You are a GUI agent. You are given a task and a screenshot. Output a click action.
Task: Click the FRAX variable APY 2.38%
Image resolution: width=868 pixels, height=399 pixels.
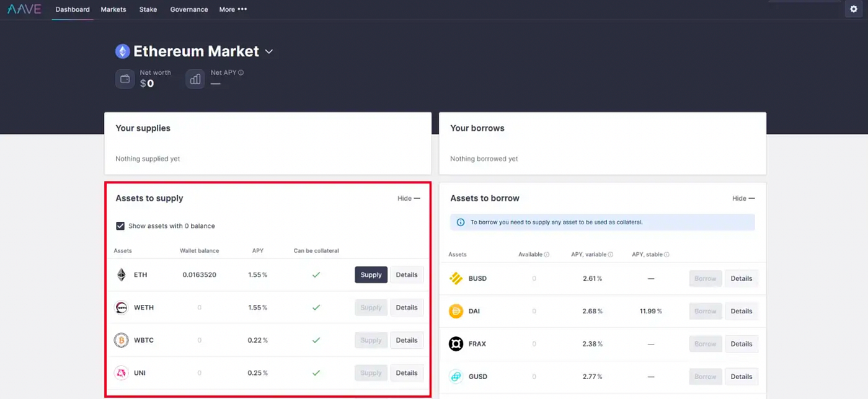tap(593, 344)
